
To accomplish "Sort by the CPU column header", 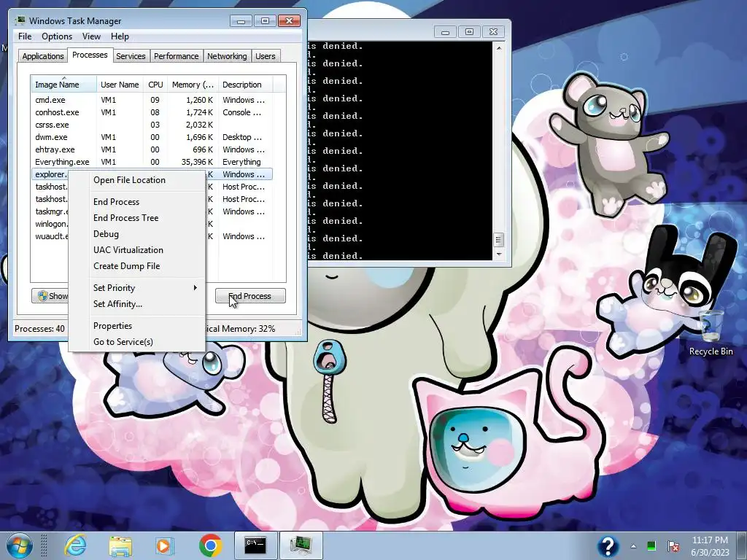I will pyautogui.click(x=155, y=85).
